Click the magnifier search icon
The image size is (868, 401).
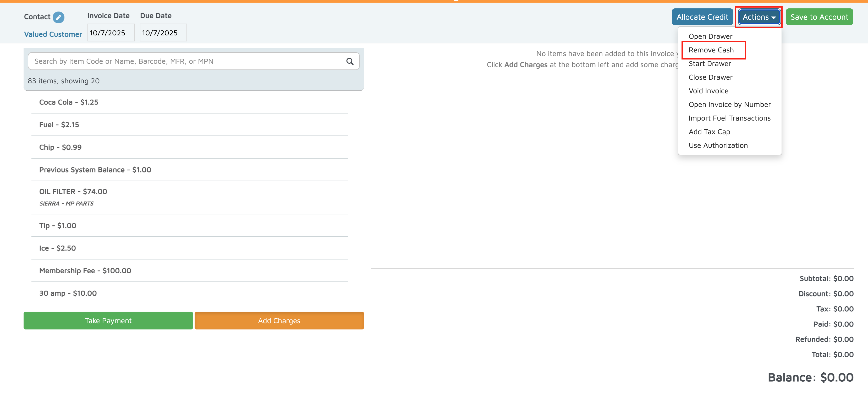pyautogui.click(x=350, y=61)
